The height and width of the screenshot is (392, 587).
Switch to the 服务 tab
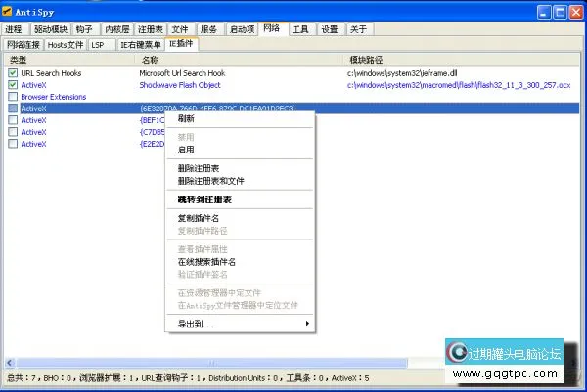pyautogui.click(x=210, y=29)
